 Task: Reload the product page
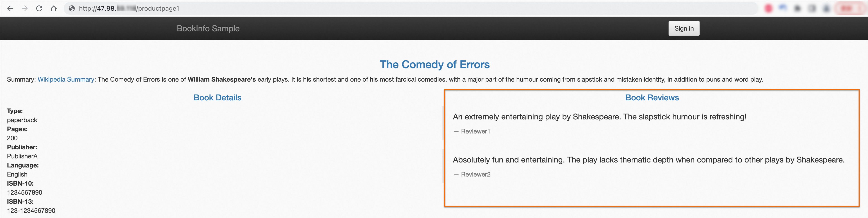39,8
